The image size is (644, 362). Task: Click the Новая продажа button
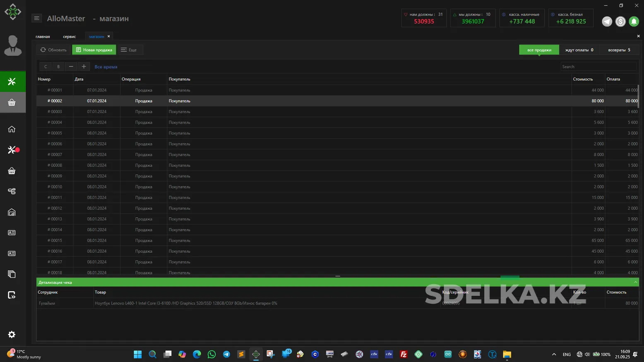pos(94,50)
